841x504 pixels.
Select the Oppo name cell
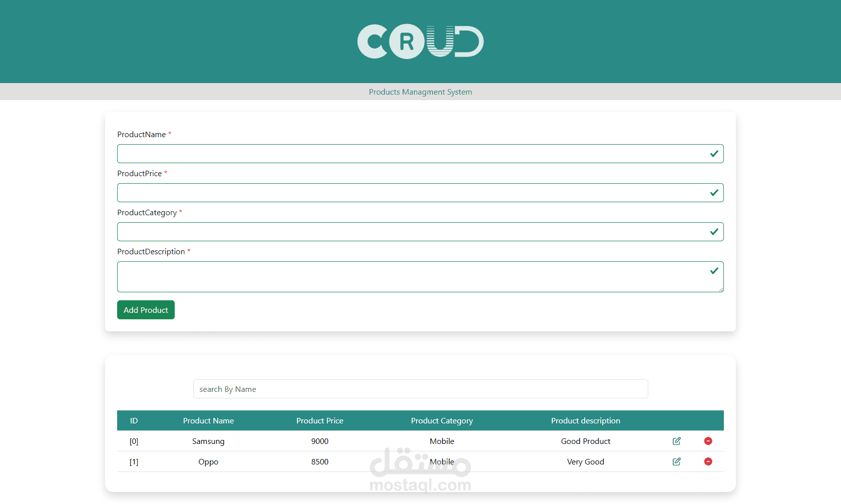[x=208, y=462]
